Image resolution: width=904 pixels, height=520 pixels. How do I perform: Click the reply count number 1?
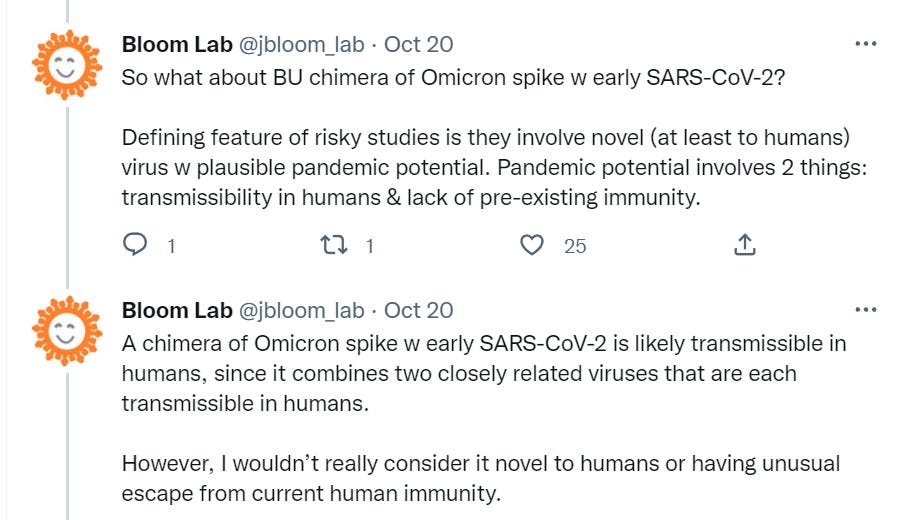point(171,246)
